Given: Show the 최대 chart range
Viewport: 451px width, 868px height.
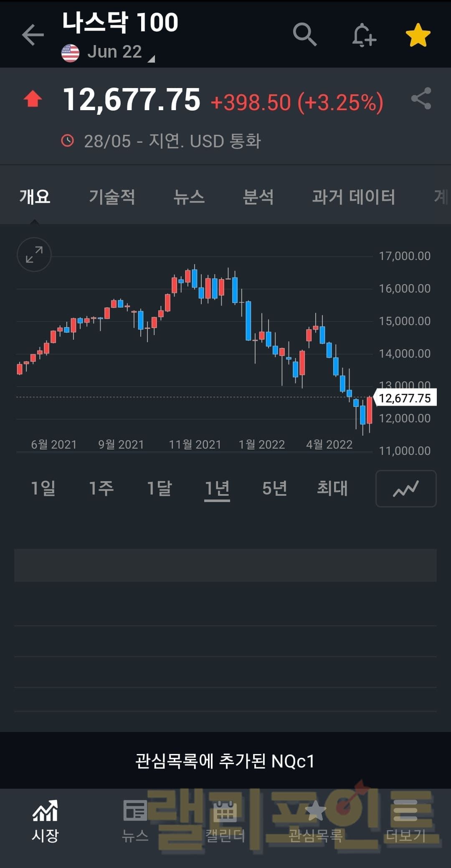Looking at the screenshot, I should (332, 488).
